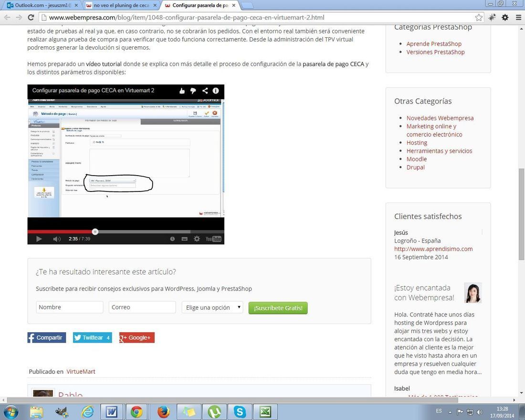
Task: Bookmark this page with the star icon
Action: 479,17
